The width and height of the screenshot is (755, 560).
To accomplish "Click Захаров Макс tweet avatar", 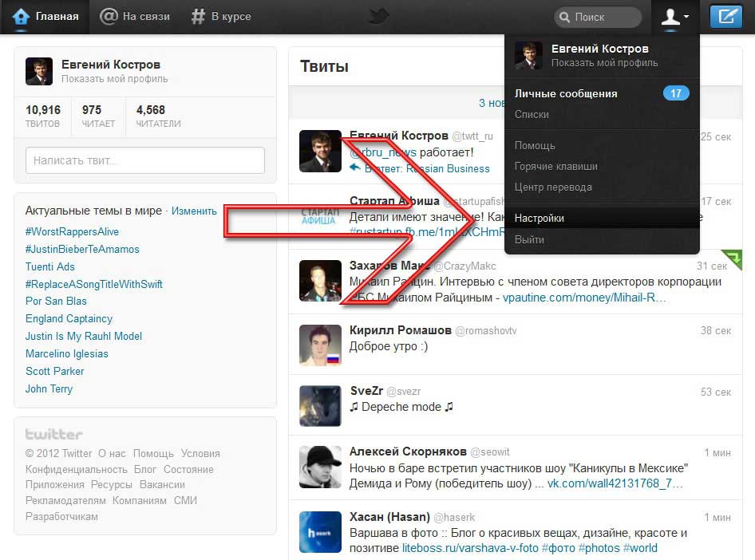I will (x=320, y=281).
